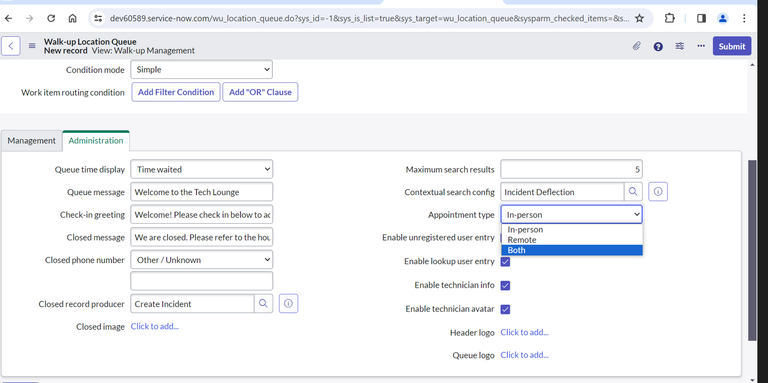Click the Queue message text field
The width and height of the screenshot is (768, 383).
[201, 192]
